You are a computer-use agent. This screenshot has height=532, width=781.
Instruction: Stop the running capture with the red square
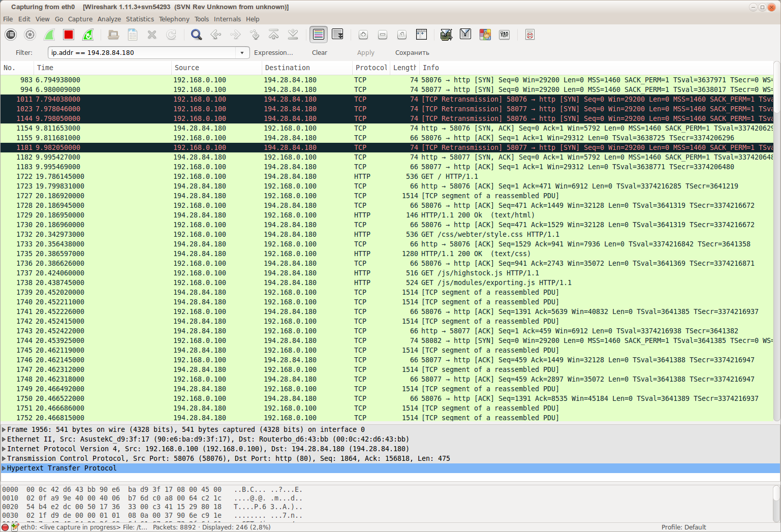click(69, 35)
